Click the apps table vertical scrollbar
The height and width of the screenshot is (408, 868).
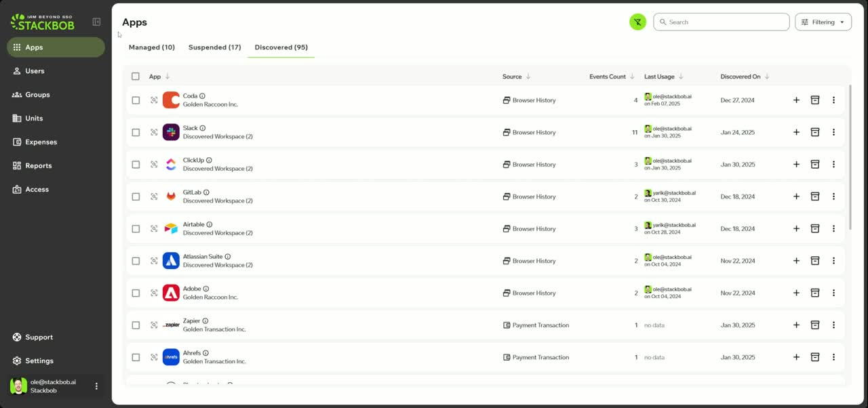849,157
